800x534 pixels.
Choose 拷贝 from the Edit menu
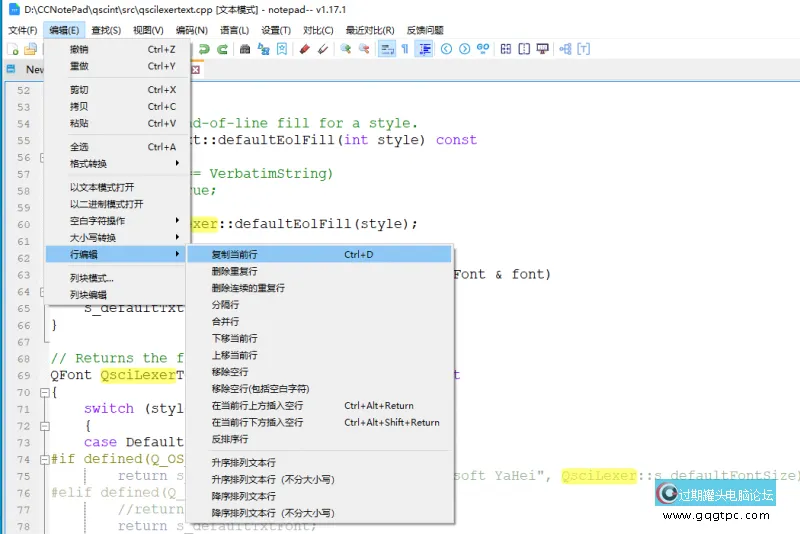click(x=117, y=107)
